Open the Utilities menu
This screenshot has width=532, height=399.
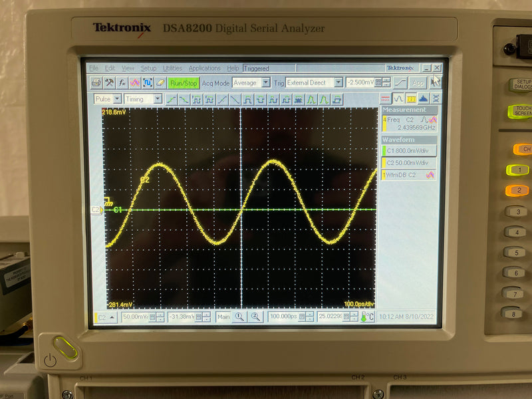coord(172,68)
